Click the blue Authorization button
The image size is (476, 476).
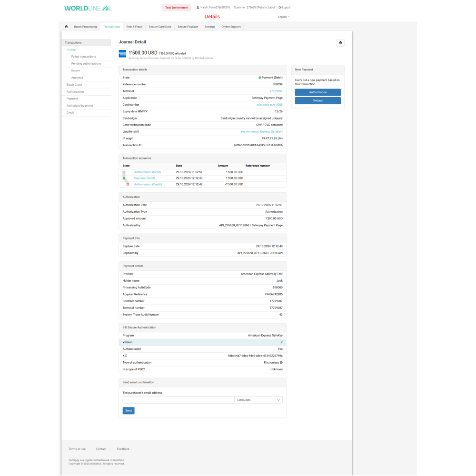tap(318, 92)
